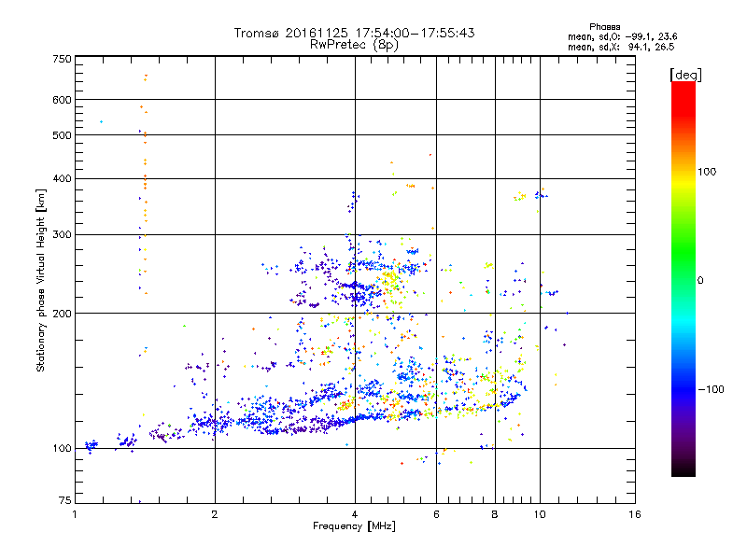Click the y-axis tick label '200'
Screen dimensions: 747x560
tap(63, 314)
